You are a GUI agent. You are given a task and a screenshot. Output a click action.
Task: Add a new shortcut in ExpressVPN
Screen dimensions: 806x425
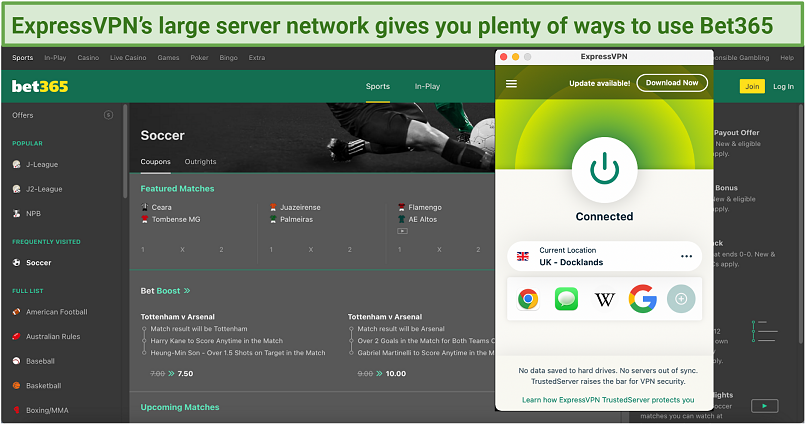(681, 299)
